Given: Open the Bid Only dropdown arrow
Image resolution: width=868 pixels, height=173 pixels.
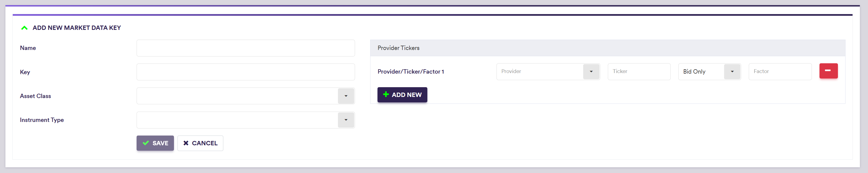Looking at the screenshot, I should tap(732, 72).
